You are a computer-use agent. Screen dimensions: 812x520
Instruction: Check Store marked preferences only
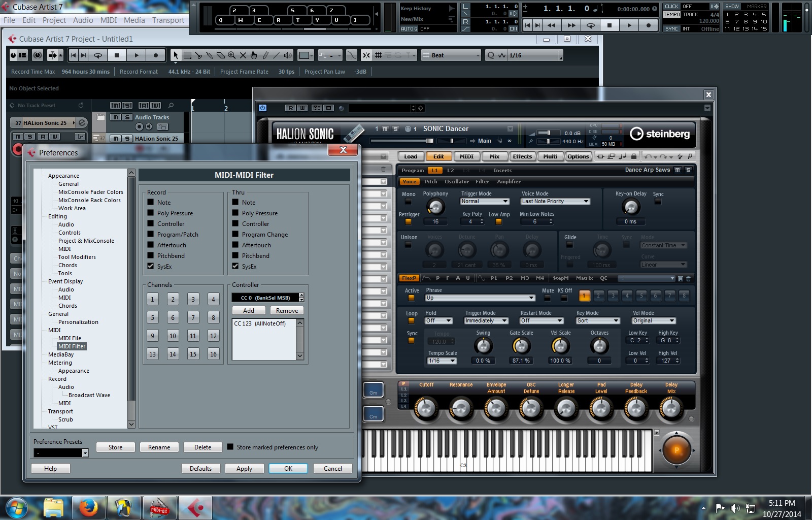pyautogui.click(x=230, y=447)
